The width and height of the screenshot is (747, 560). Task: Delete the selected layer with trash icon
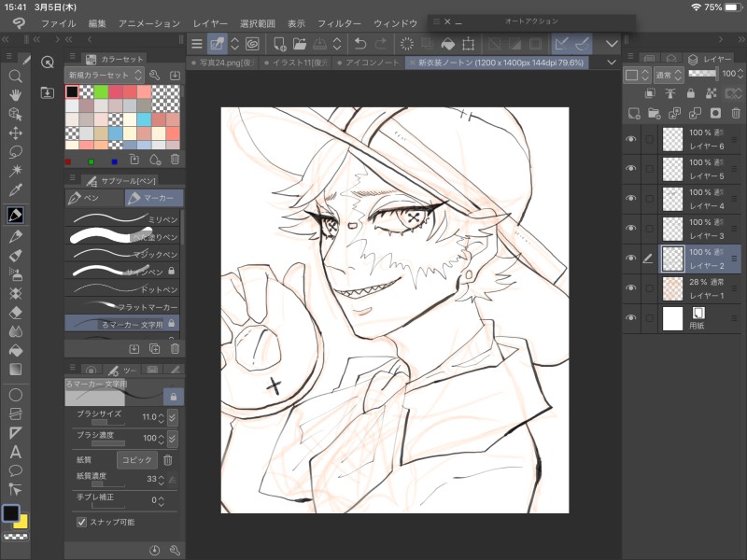click(736, 113)
